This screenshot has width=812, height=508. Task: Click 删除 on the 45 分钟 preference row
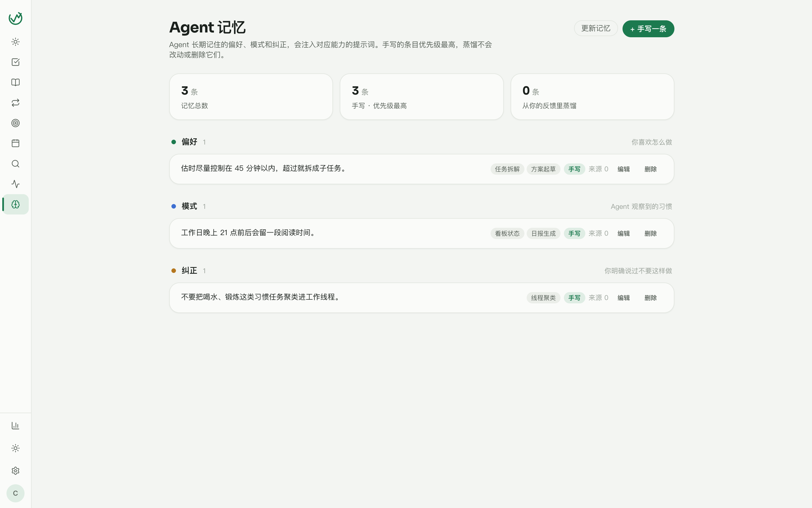pyautogui.click(x=650, y=169)
